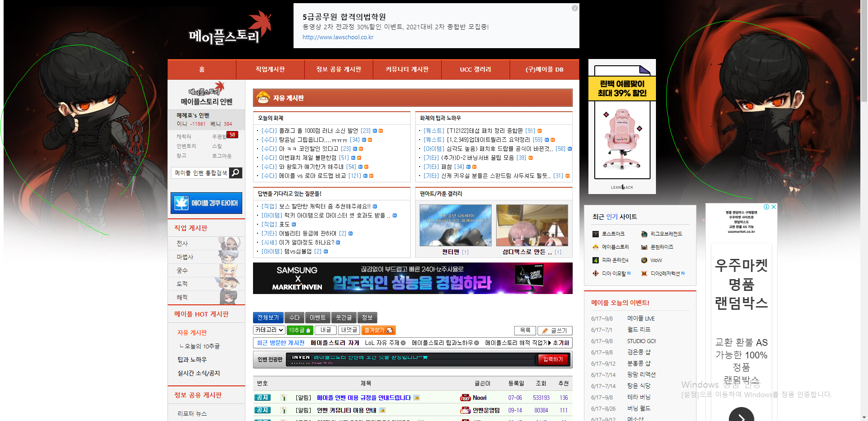Open the 린백 pink gaming chair ad
The image size is (868, 421).
(x=622, y=127)
